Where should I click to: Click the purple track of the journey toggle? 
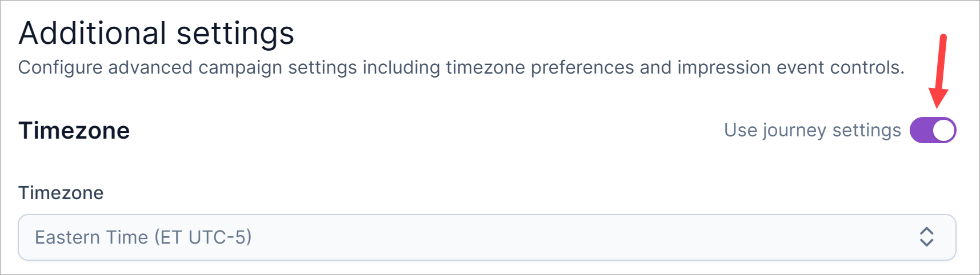point(921,130)
